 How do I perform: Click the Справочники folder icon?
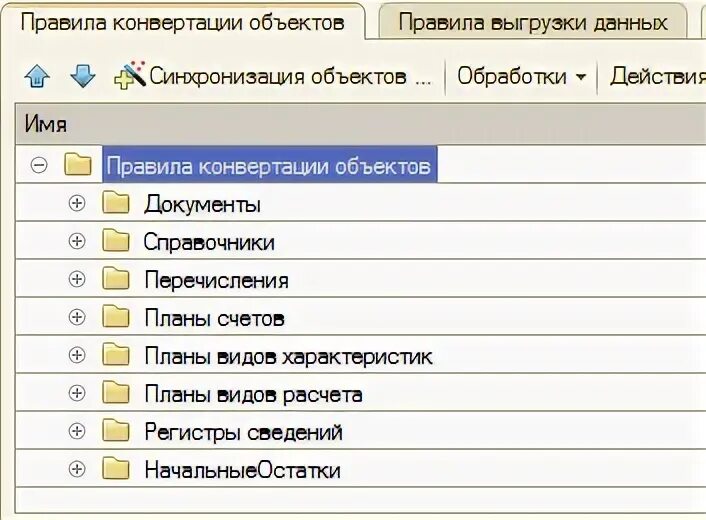[x=116, y=241]
